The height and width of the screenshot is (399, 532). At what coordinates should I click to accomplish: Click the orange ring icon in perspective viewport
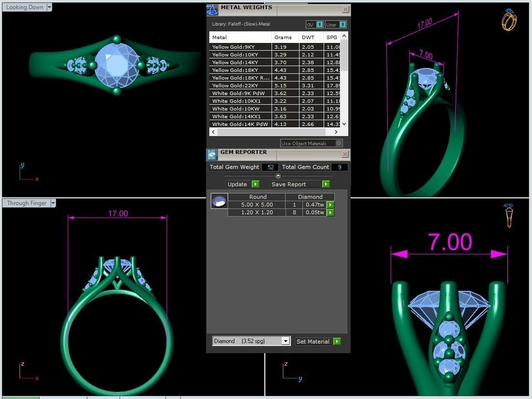point(509,20)
